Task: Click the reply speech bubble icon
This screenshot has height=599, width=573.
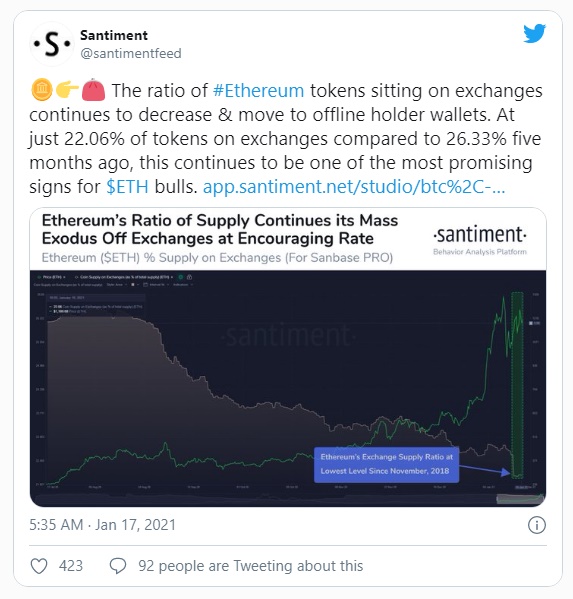Action: (x=118, y=566)
